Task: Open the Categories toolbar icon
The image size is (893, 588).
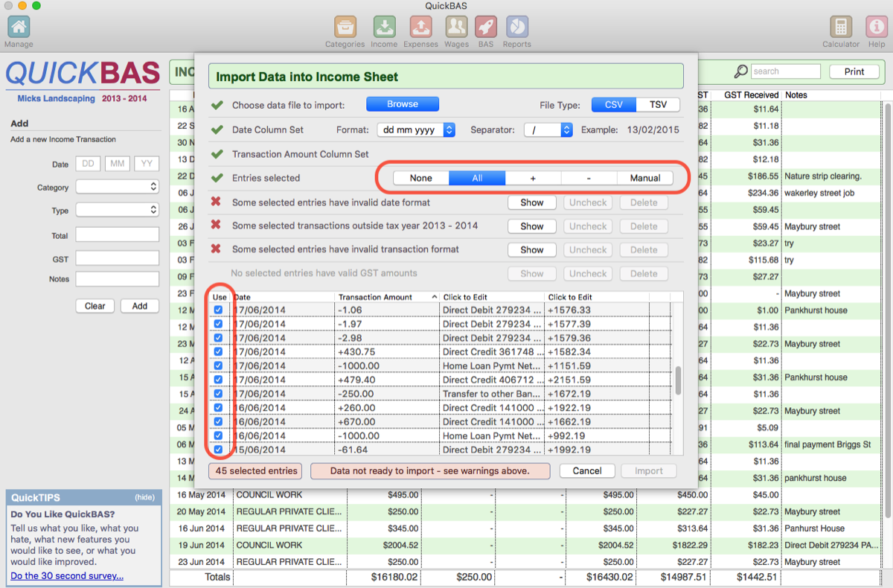Action: point(345,28)
